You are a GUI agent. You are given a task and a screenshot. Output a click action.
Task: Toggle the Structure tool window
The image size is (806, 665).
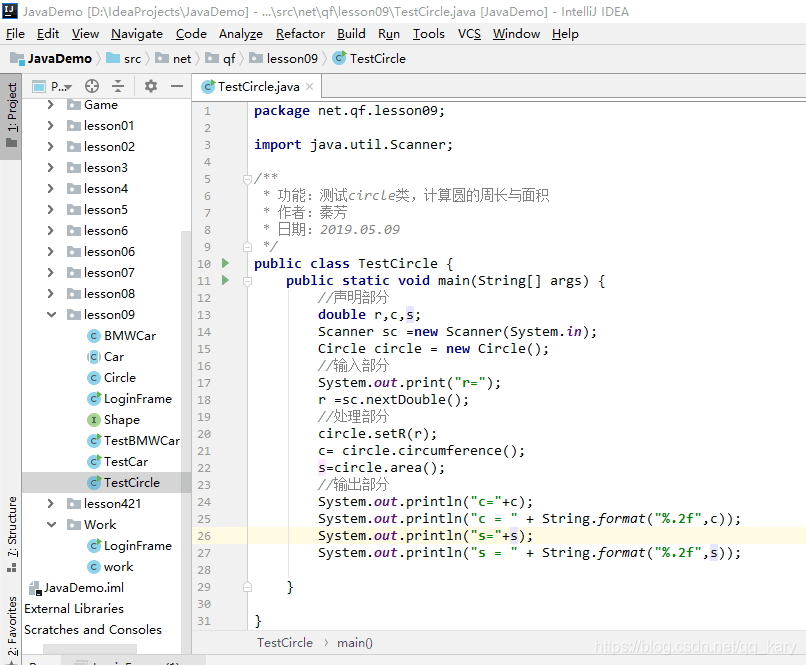pos(11,534)
